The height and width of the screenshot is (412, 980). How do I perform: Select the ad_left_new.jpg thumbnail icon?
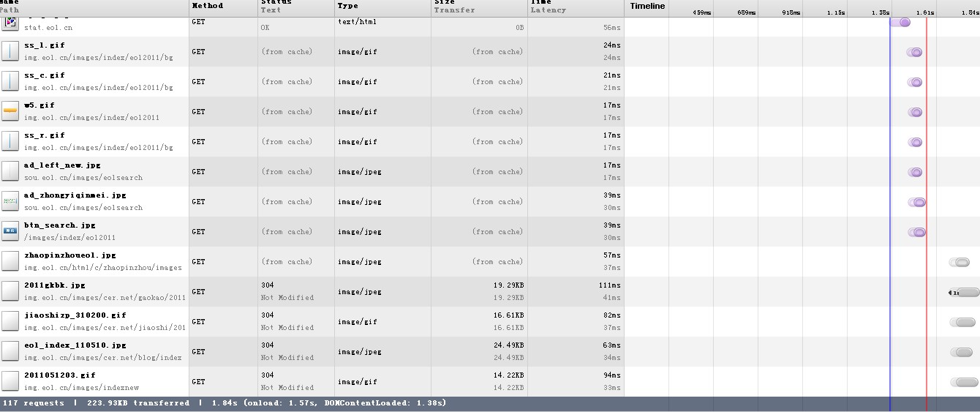(10, 171)
